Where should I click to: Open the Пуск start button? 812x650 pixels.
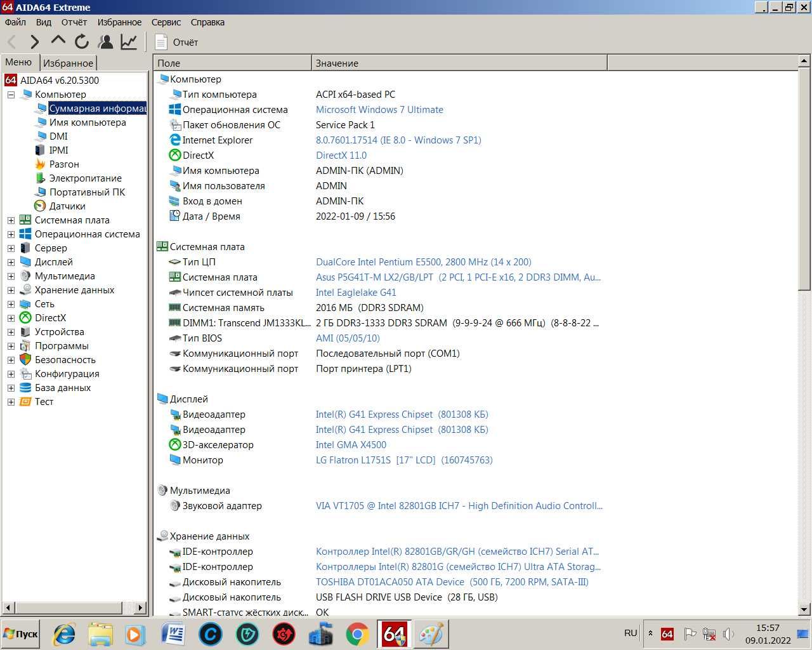click(21, 633)
